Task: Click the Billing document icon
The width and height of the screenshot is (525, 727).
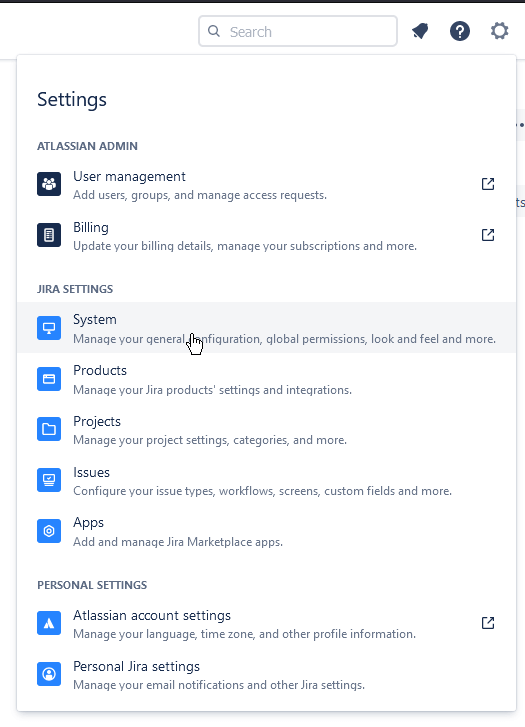Action: point(49,235)
